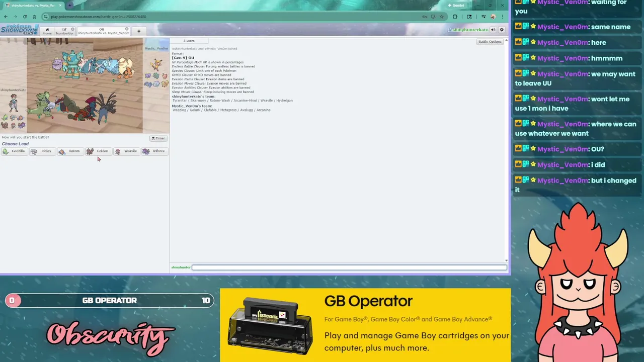644x362 pixels.
Task: Choose Weavile as lead
Action: (x=126, y=151)
